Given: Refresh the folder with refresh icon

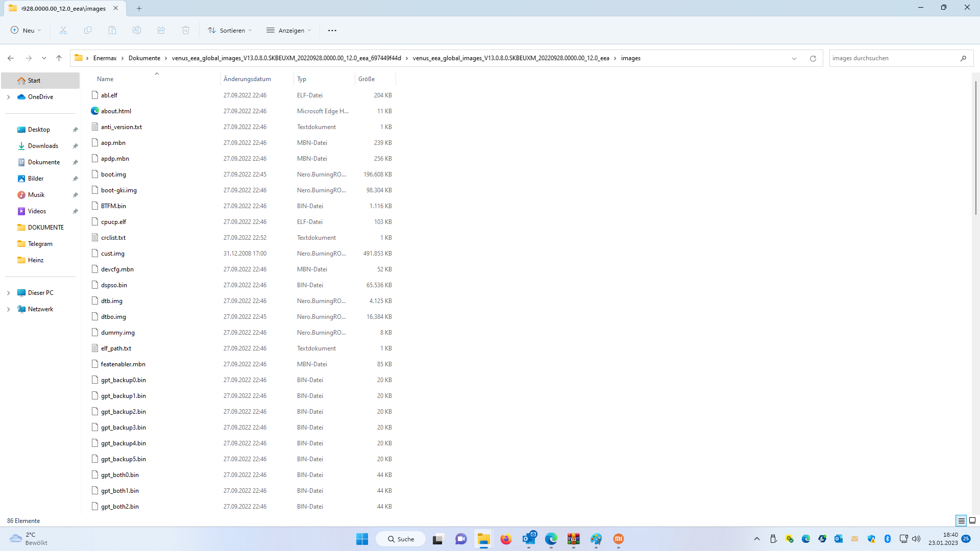Looking at the screenshot, I should [813, 59].
